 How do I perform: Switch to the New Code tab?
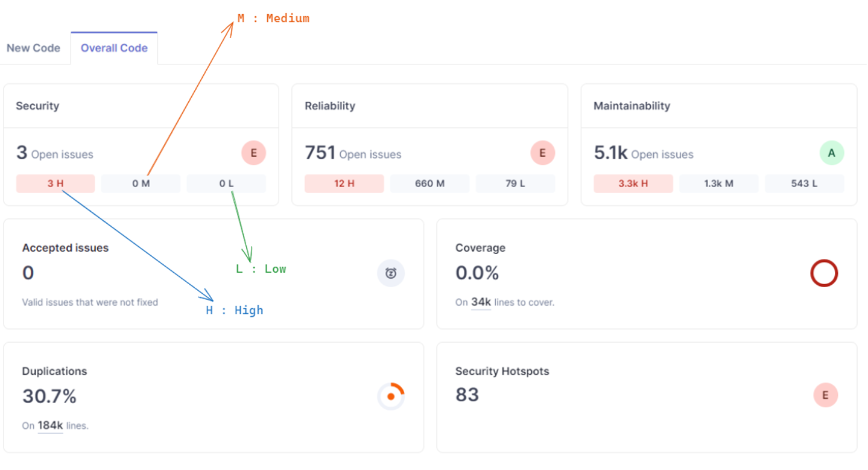(x=33, y=48)
